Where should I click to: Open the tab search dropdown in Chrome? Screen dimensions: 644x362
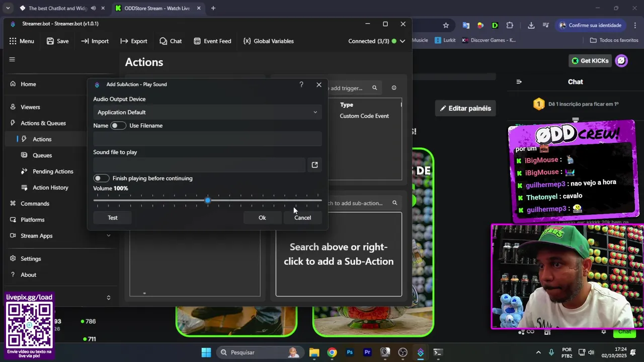click(8, 8)
